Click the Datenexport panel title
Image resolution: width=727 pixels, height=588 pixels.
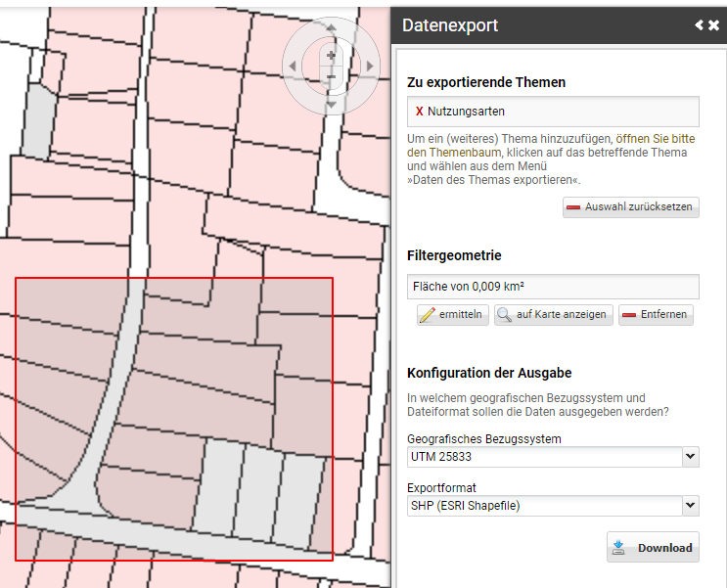(450, 25)
